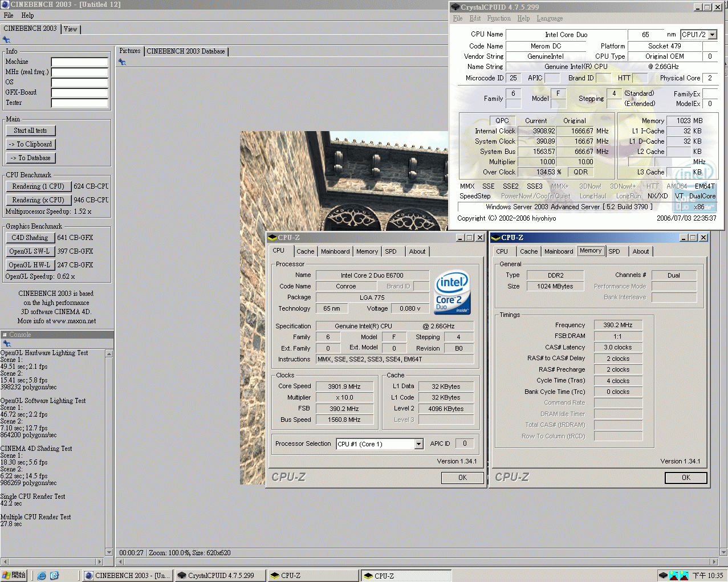The height and width of the screenshot is (582, 728).
Task: Run the Rendering (x CPU) benchmark
Action: pos(38,200)
